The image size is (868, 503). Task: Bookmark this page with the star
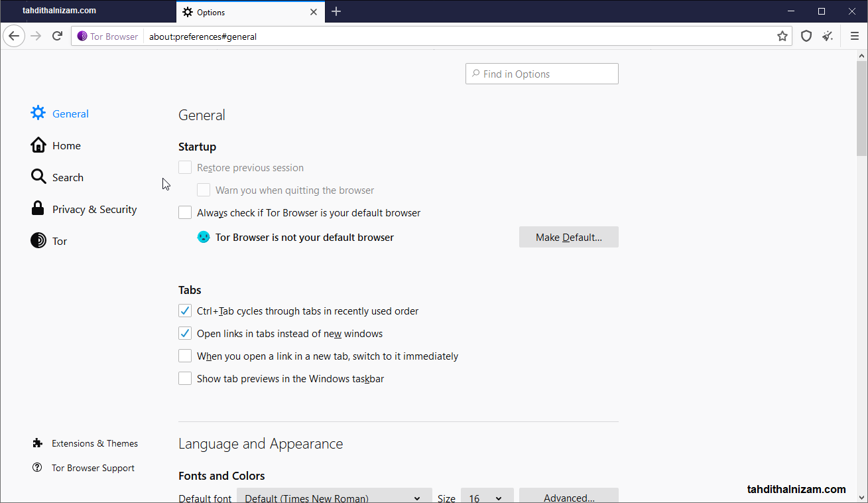[782, 36]
